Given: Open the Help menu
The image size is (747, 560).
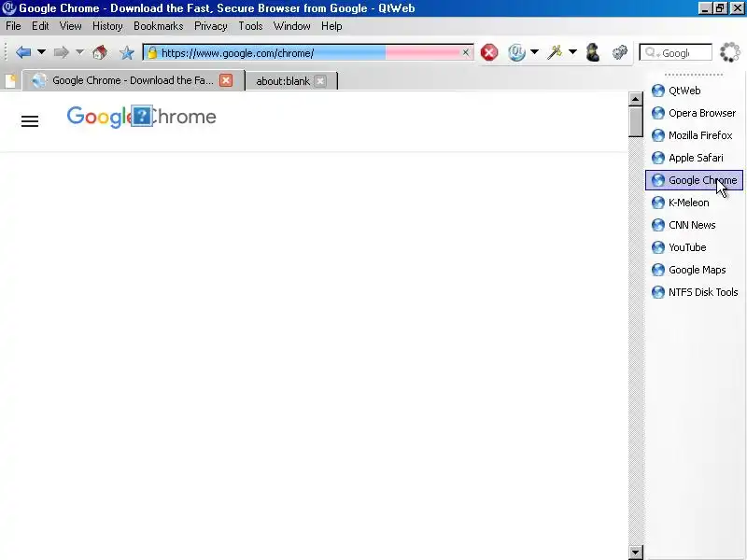Looking at the screenshot, I should pos(331,26).
